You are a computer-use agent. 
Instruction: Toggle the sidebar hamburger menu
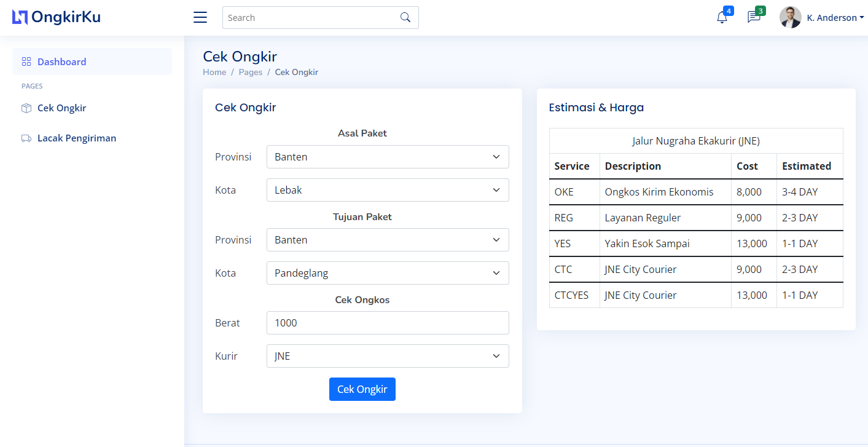200,17
